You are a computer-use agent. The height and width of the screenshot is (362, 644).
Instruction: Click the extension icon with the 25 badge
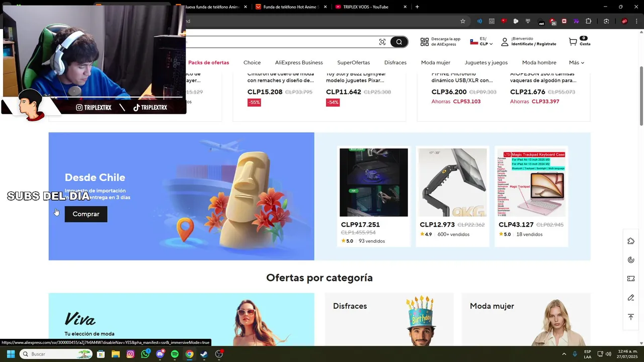tap(553, 22)
